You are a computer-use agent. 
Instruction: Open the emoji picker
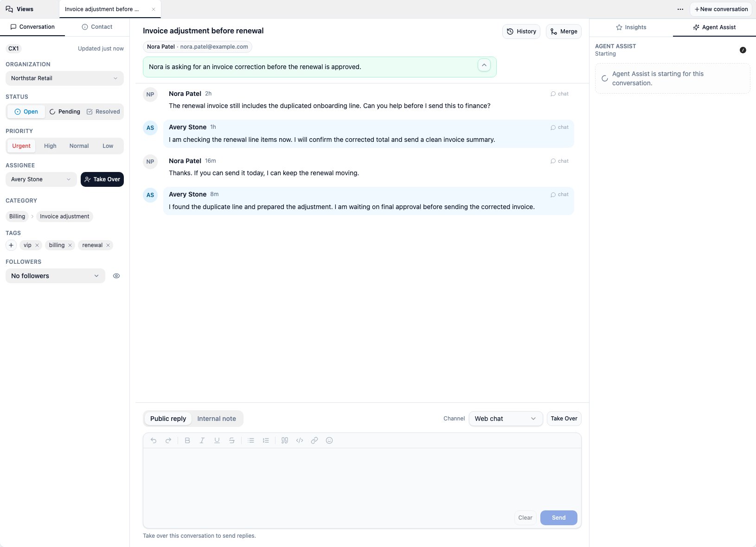point(329,440)
